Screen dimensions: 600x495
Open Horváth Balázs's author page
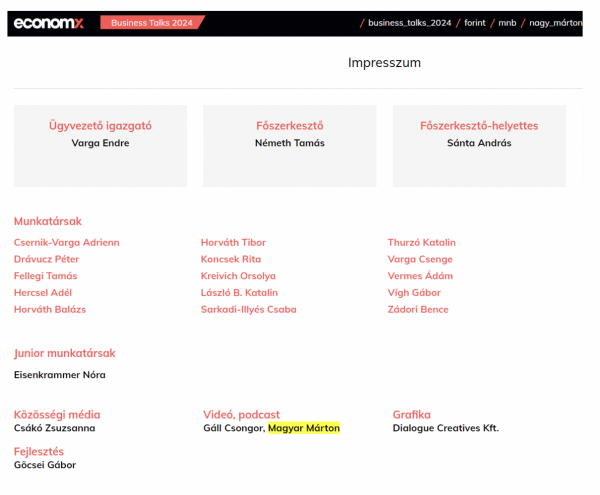tap(50, 309)
